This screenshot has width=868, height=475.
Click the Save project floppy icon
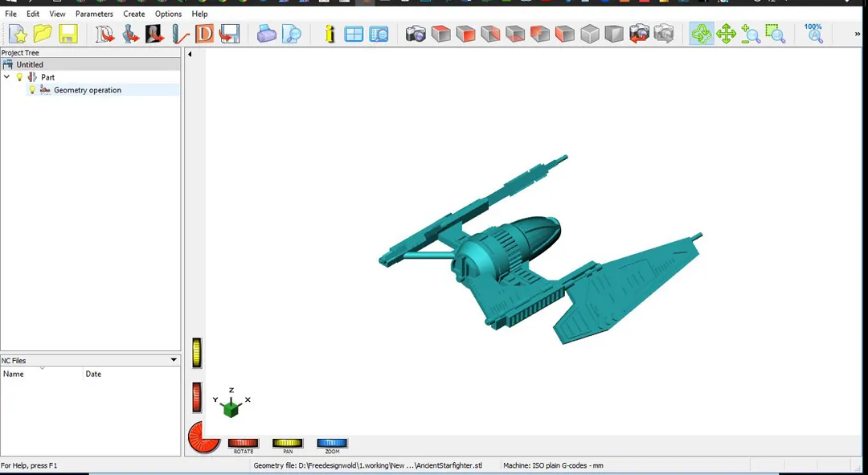coord(68,34)
